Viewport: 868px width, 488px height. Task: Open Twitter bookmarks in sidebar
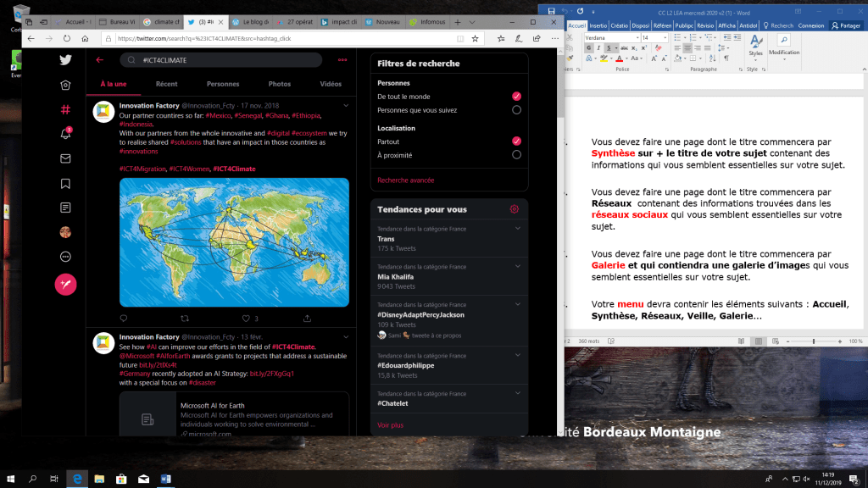[x=65, y=183]
